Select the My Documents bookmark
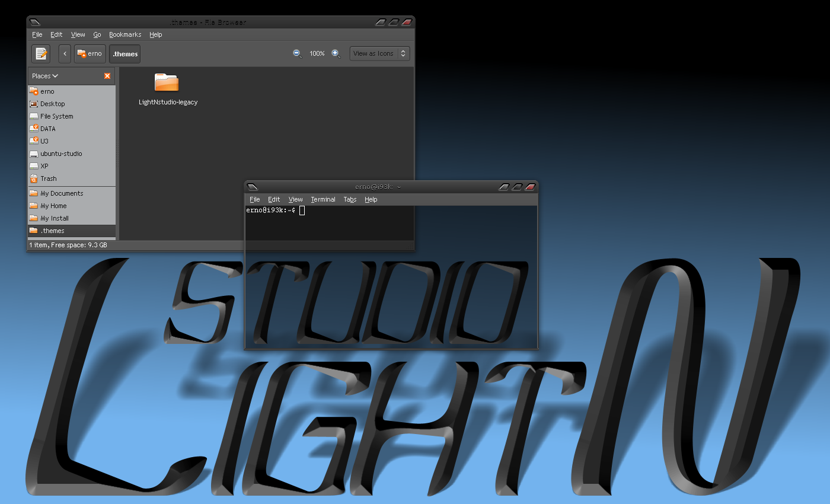The height and width of the screenshot is (504, 830). pyautogui.click(x=61, y=193)
